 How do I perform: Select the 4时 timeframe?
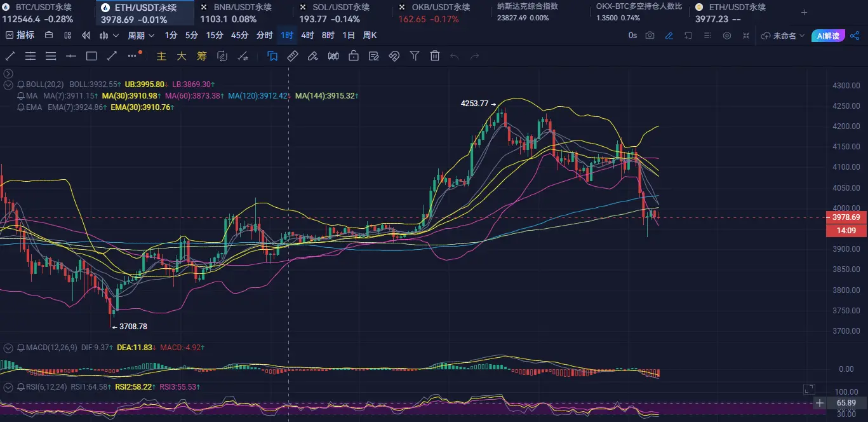[307, 36]
